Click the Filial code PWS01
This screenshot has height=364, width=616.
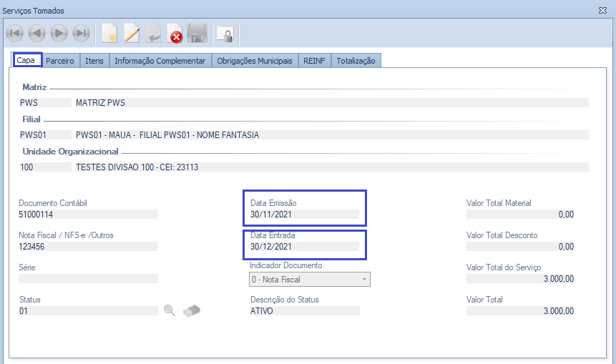(x=46, y=134)
